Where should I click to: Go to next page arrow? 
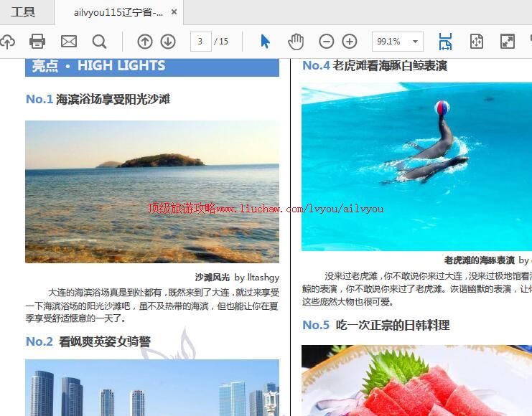pos(167,42)
